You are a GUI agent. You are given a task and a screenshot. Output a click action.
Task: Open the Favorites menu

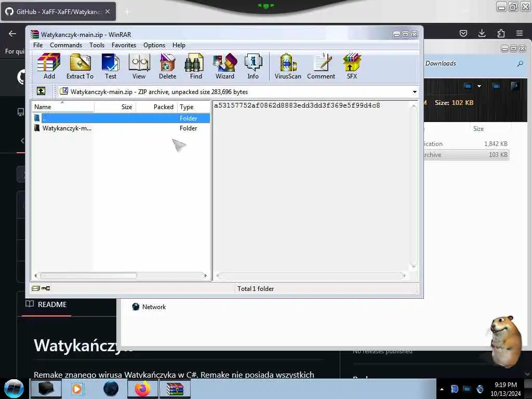click(124, 45)
